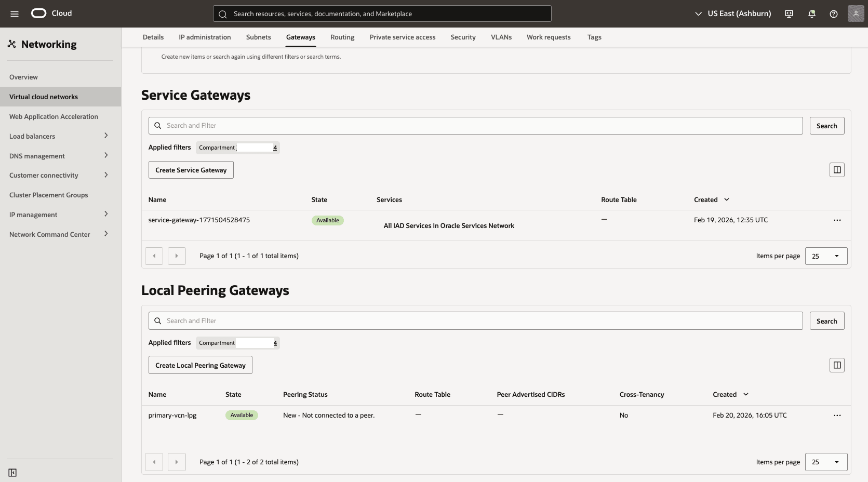Open the main navigation hamburger menu
The height and width of the screenshot is (482, 868).
(15, 14)
